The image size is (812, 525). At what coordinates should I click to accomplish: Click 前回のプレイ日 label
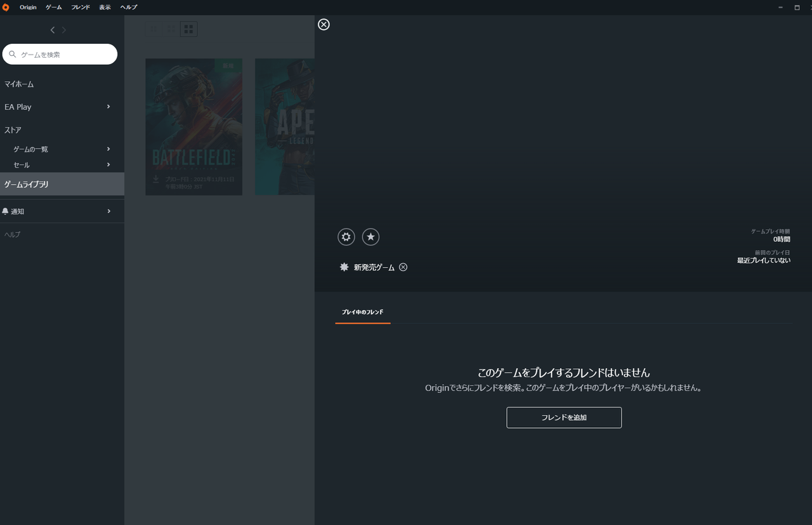pyautogui.click(x=773, y=253)
